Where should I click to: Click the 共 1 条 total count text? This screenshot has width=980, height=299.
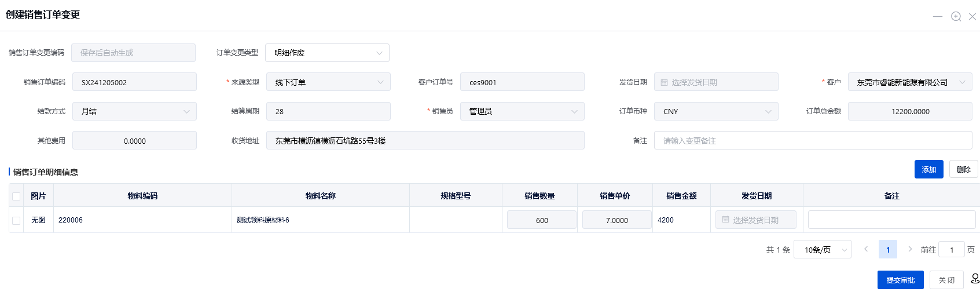pos(778,250)
